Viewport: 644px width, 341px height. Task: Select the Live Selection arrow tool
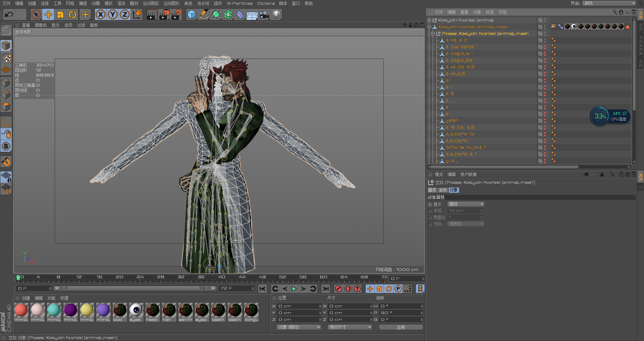[x=36, y=14]
